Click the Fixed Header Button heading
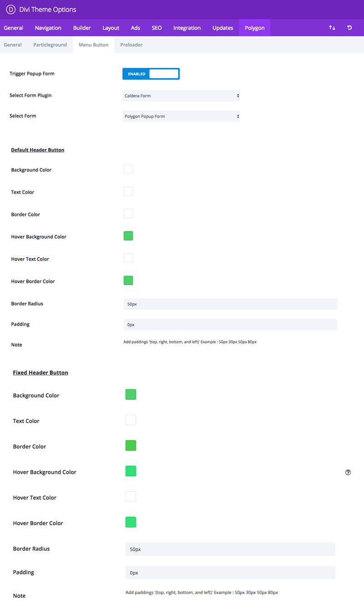The image size is (364, 610). (40, 373)
